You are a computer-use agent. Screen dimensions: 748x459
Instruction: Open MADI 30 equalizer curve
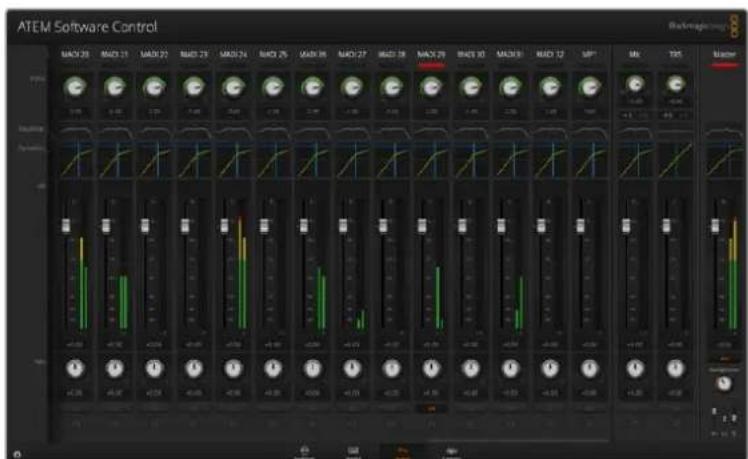pyautogui.click(x=471, y=131)
